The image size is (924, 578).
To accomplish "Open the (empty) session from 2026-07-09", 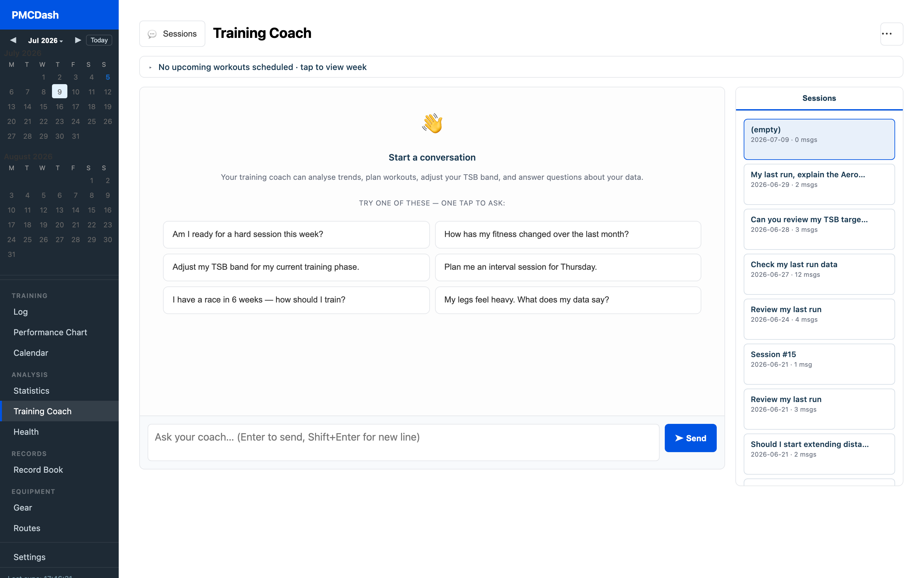I will (819, 139).
